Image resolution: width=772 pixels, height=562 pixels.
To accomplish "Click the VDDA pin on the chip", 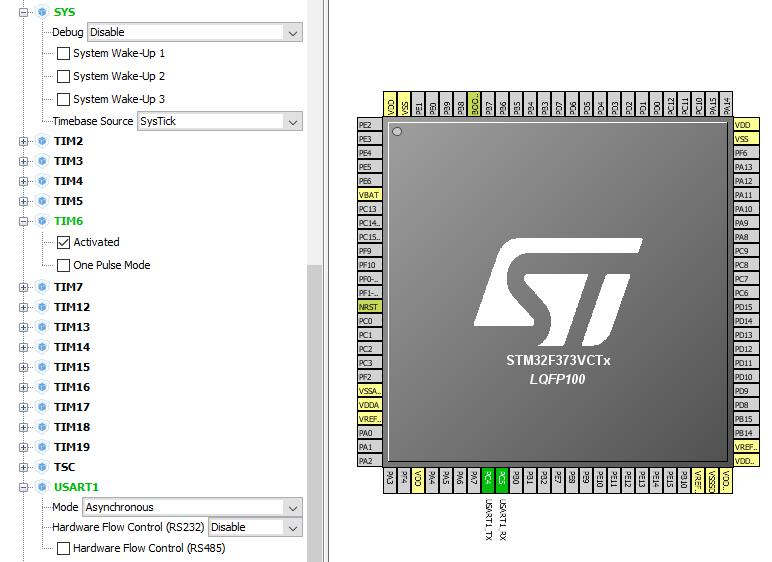I will 369,405.
